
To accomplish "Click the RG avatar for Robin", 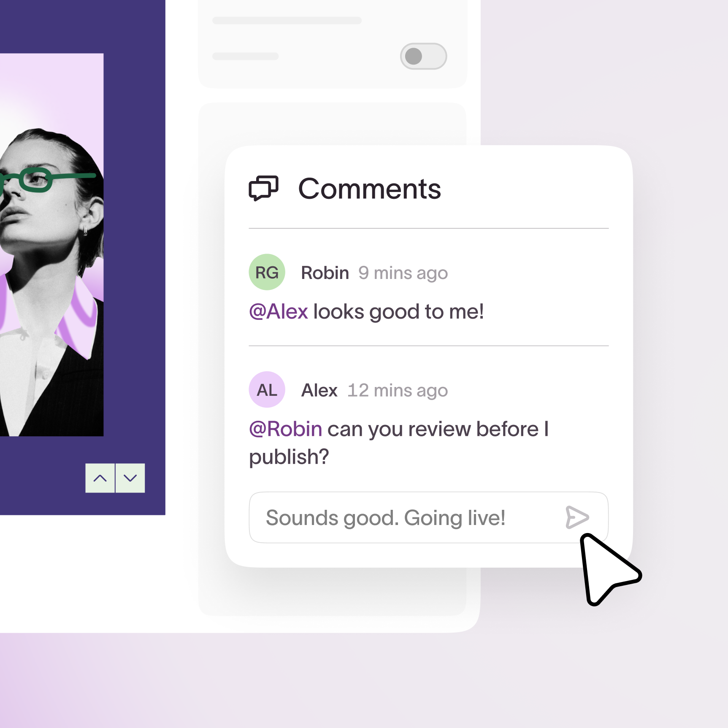I will pos(267,272).
